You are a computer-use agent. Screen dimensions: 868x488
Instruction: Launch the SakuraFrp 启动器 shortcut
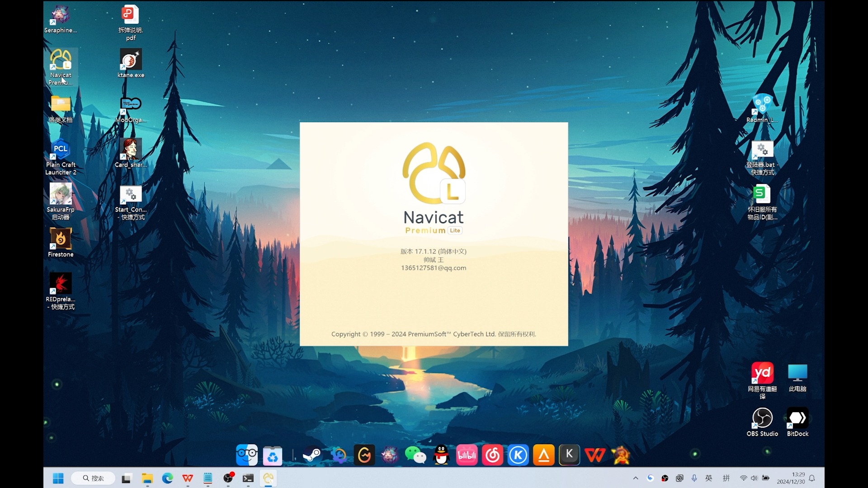(61, 202)
